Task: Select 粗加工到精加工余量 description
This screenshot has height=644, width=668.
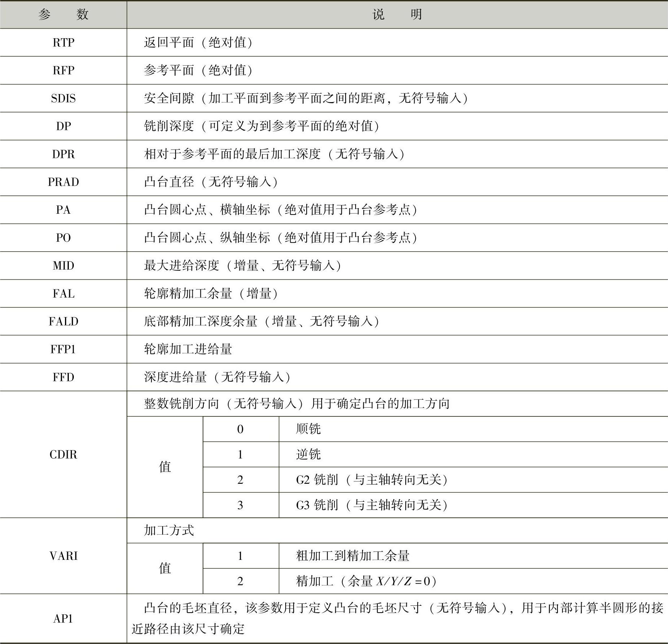Action: 353,556
